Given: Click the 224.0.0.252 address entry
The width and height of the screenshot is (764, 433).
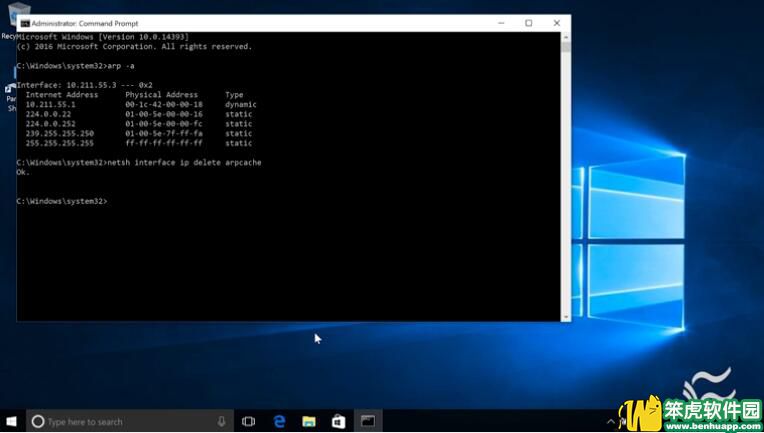Looking at the screenshot, I should pyautogui.click(x=51, y=124).
